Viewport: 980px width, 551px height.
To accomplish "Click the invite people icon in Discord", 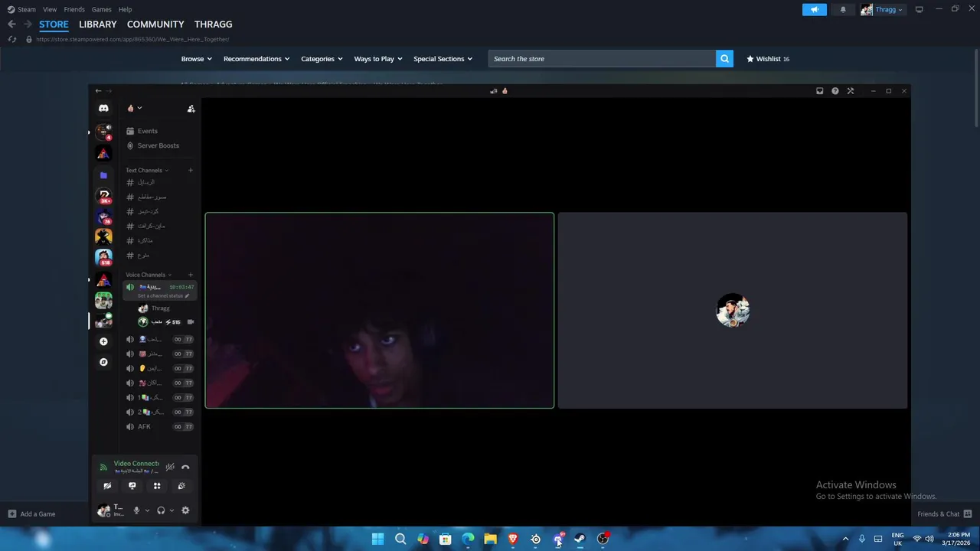I will [191, 109].
